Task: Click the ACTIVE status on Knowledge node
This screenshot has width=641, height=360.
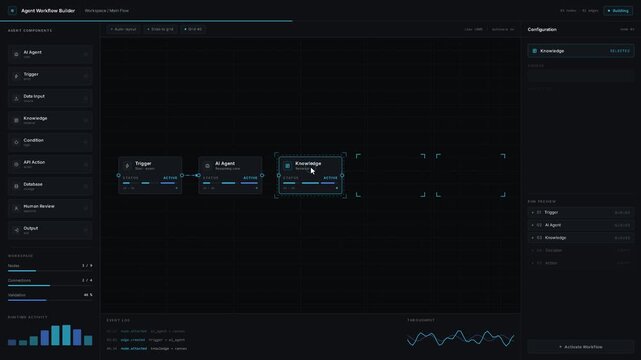Action: (330, 178)
